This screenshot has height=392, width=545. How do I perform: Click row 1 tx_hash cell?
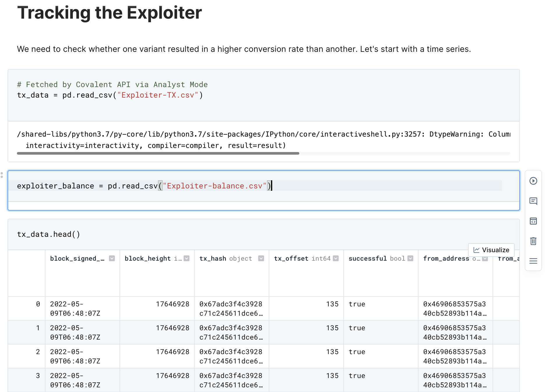point(231,333)
